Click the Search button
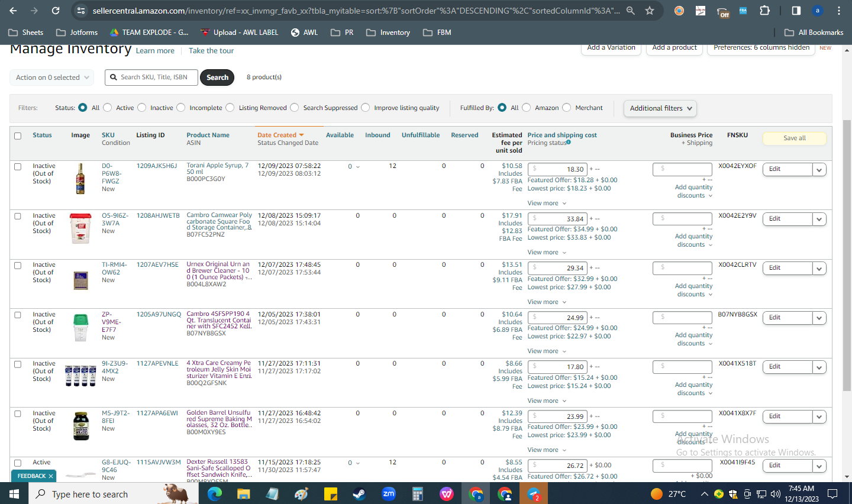Screen dimensions: 852x504 (217, 77)
